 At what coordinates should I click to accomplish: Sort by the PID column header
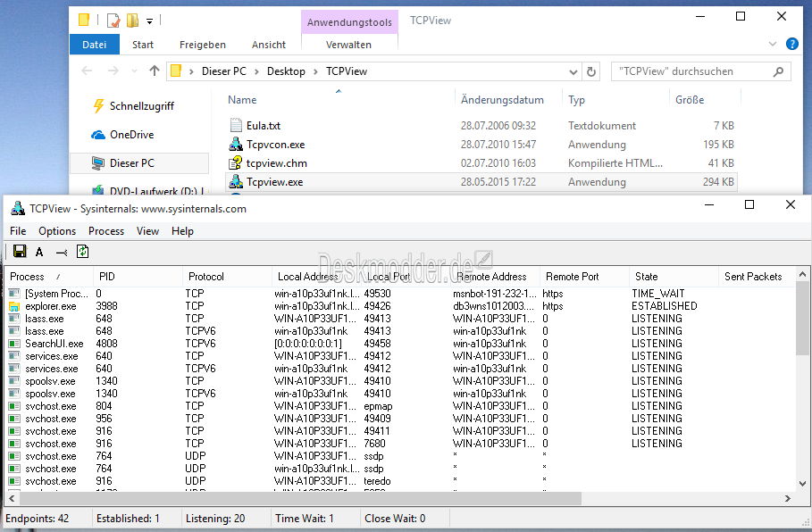138,277
